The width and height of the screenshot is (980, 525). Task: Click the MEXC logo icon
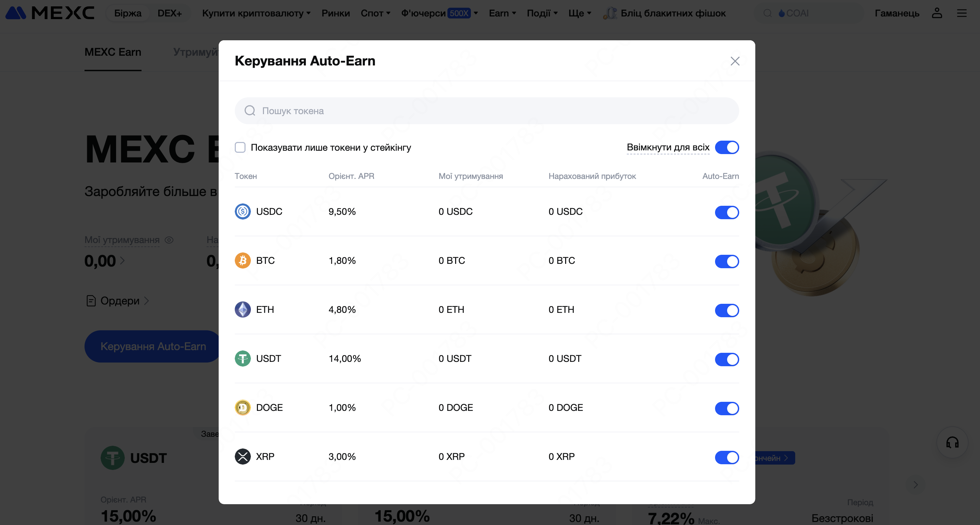tap(16, 13)
